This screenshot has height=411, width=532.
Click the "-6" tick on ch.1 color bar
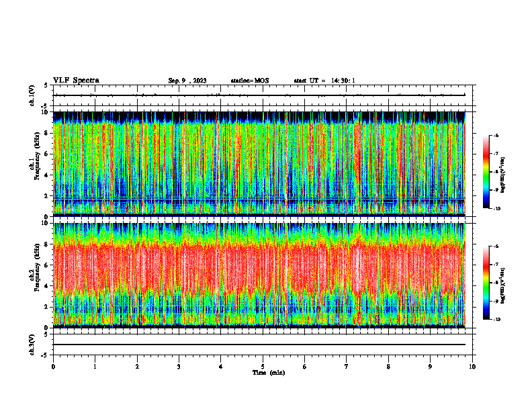click(x=496, y=135)
